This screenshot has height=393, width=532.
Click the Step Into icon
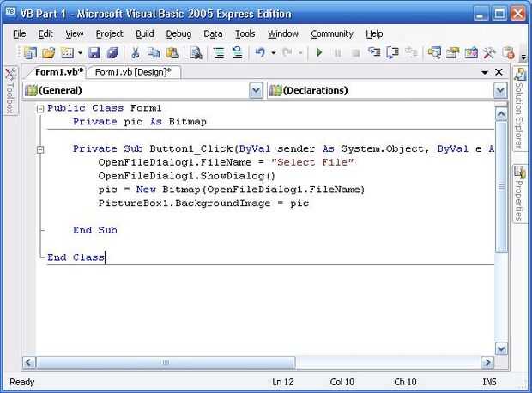(374, 53)
